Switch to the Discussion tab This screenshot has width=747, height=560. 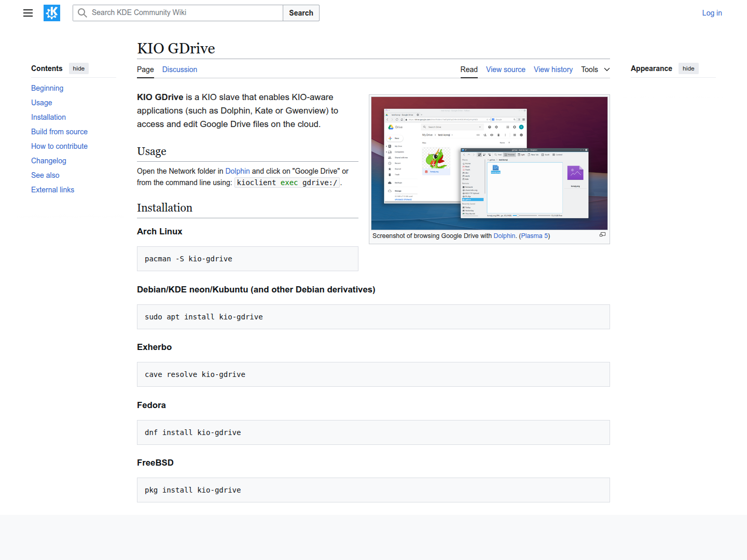click(179, 69)
